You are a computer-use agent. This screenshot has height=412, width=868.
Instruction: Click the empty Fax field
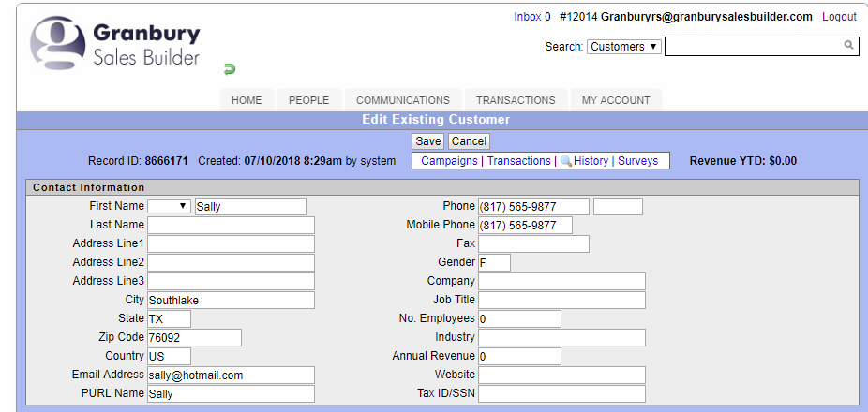533,243
